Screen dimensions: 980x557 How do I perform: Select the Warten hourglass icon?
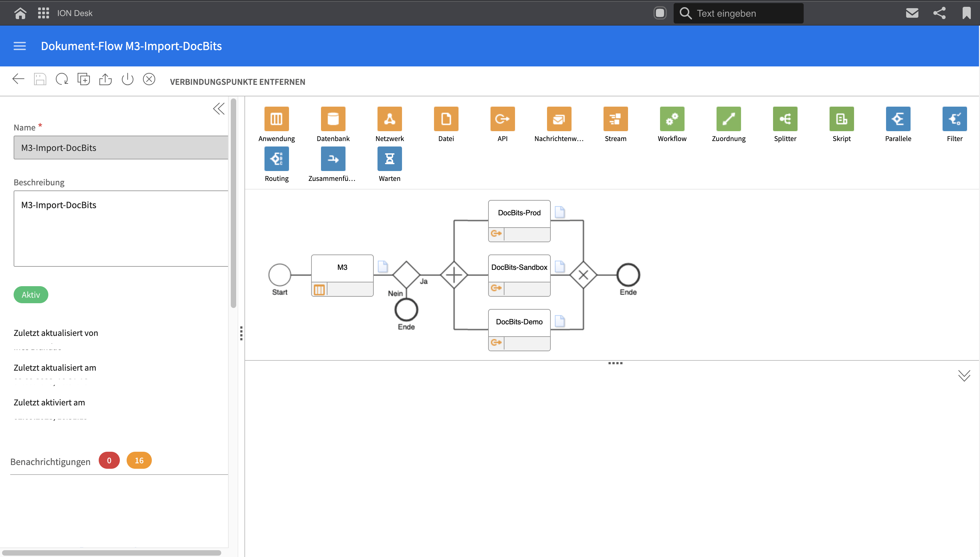389,159
